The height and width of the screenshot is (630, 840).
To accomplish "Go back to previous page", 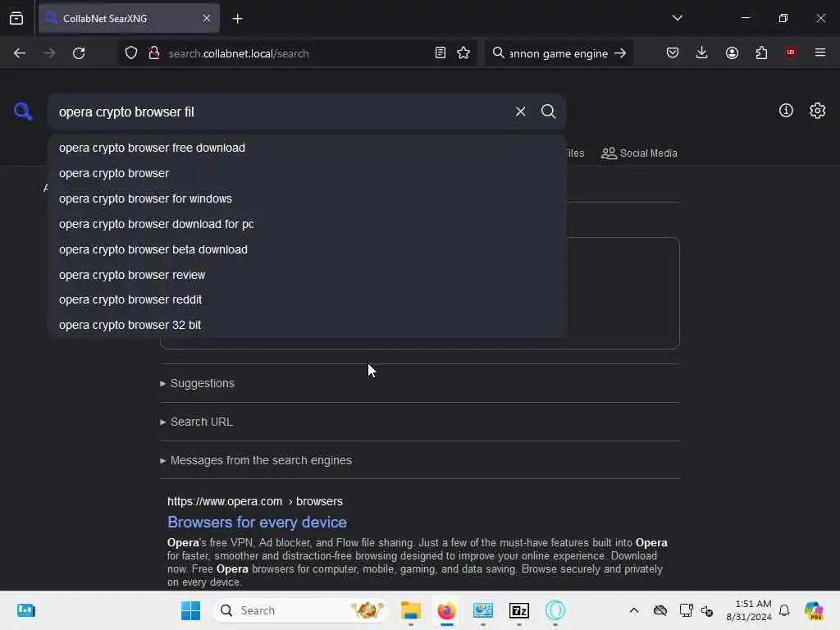I will tap(20, 53).
